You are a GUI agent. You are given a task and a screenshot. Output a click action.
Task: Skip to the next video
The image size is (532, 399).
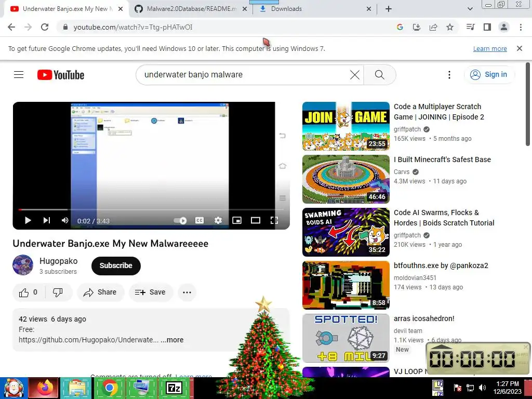point(47,220)
